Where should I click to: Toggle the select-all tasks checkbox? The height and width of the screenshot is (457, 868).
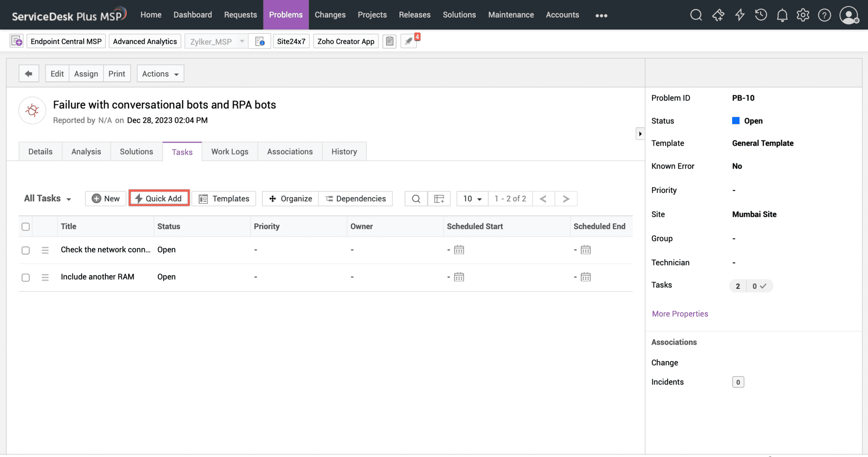coord(26,227)
